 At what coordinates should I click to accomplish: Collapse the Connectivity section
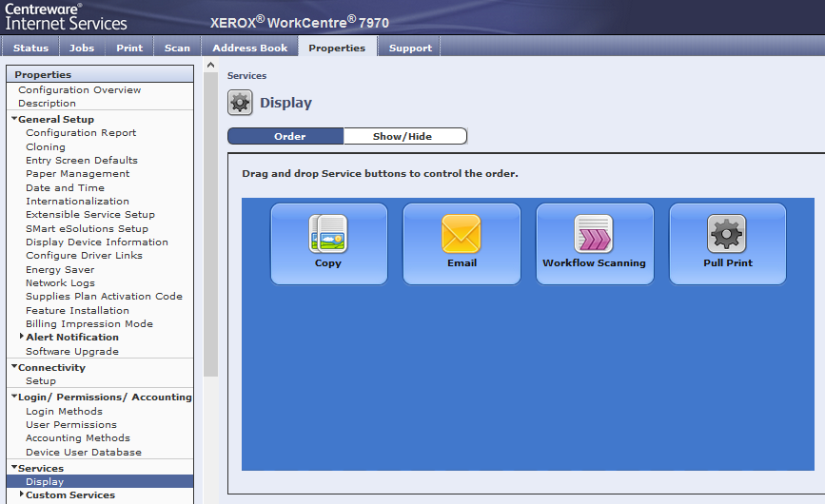click(x=14, y=368)
